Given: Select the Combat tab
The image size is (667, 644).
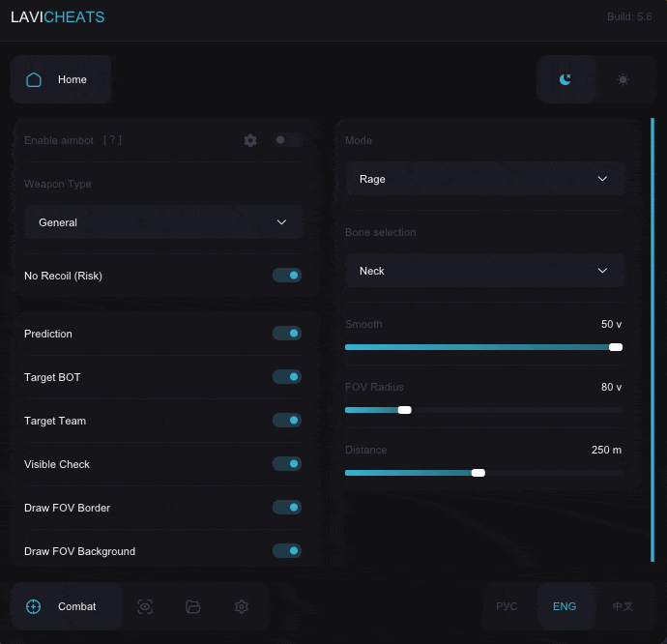Looking at the screenshot, I should pos(67,606).
